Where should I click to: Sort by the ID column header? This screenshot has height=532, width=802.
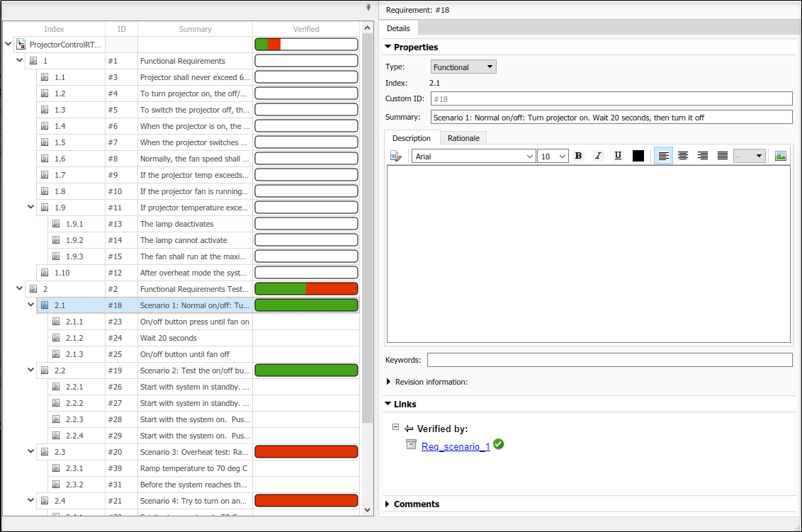(121, 29)
